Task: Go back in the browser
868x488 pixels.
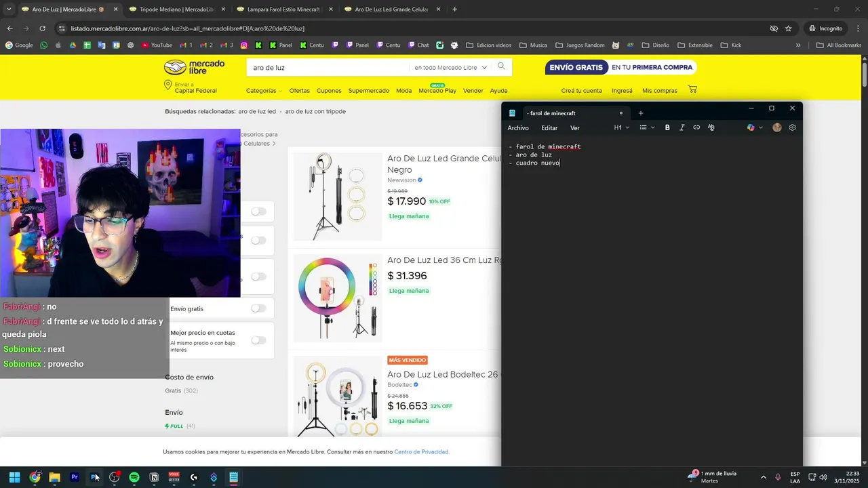Action: click(x=9, y=28)
